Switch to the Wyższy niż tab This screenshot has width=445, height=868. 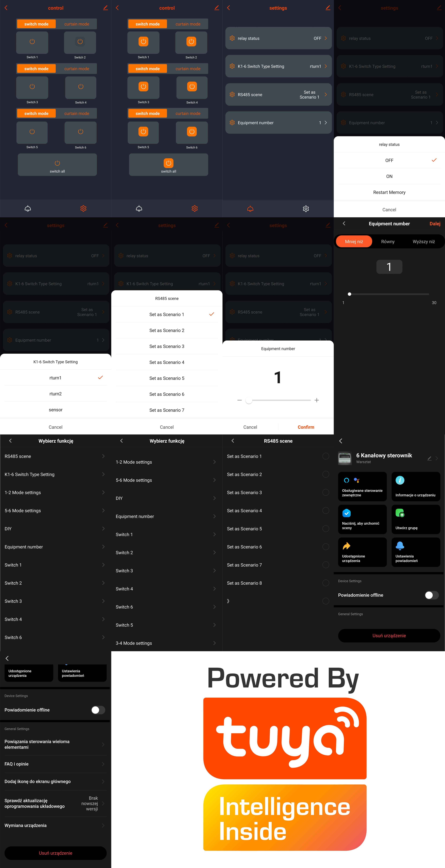click(424, 242)
